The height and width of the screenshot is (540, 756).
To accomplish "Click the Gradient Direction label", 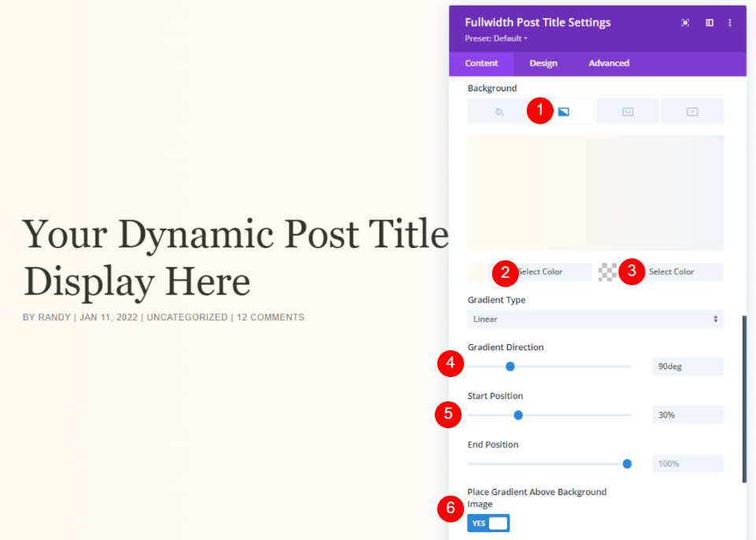I will [x=506, y=347].
